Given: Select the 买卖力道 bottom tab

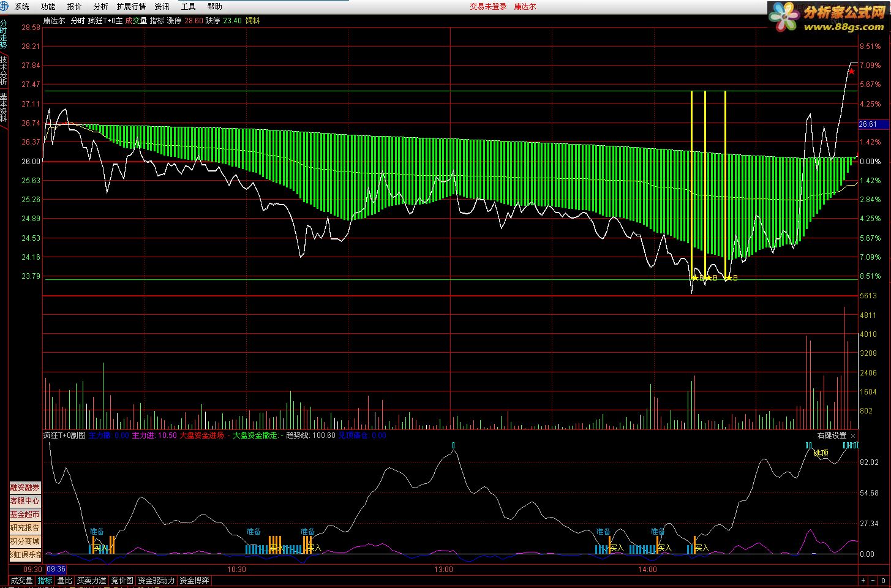Looking at the screenshot, I should point(91,581).
